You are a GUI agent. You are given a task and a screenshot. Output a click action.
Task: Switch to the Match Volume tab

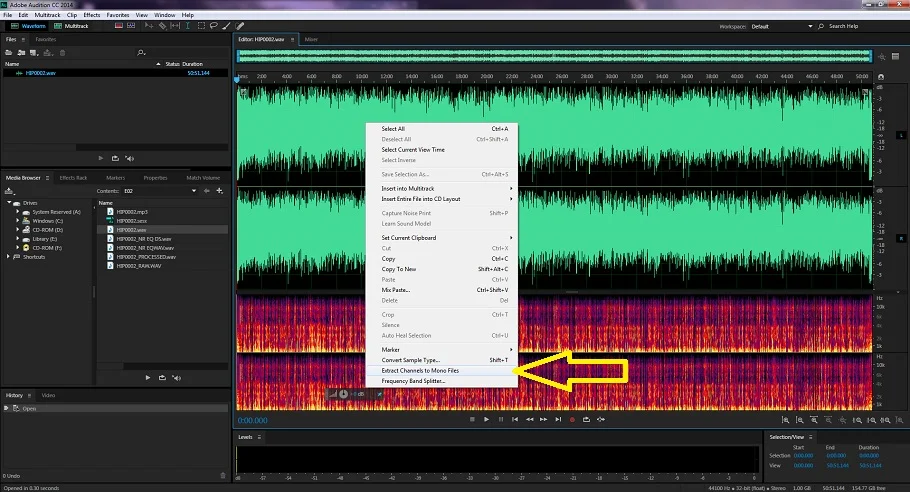(203, 178)
